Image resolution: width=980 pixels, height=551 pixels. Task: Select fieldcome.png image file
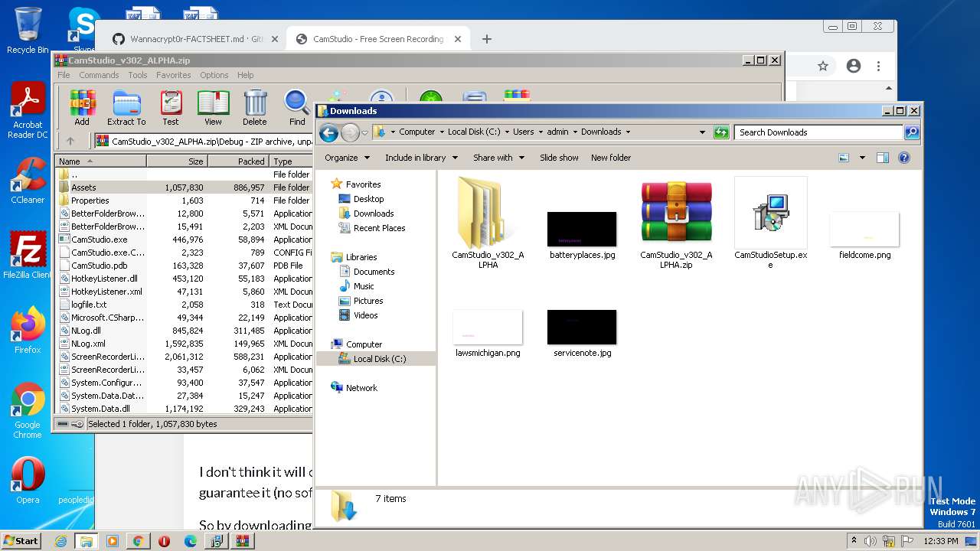click(x=864, y=235)
